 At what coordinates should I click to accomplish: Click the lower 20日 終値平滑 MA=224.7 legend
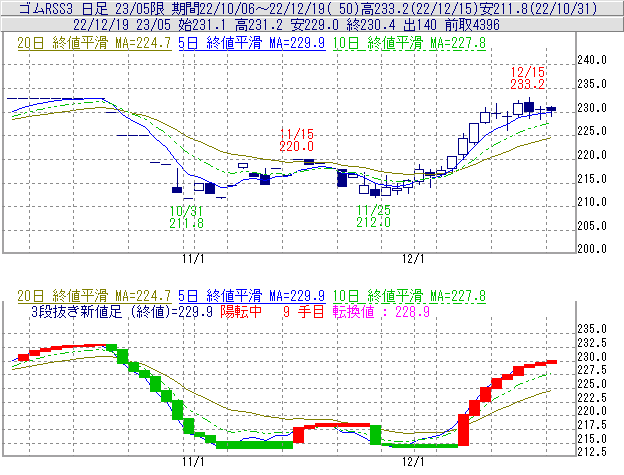point(94,296)
